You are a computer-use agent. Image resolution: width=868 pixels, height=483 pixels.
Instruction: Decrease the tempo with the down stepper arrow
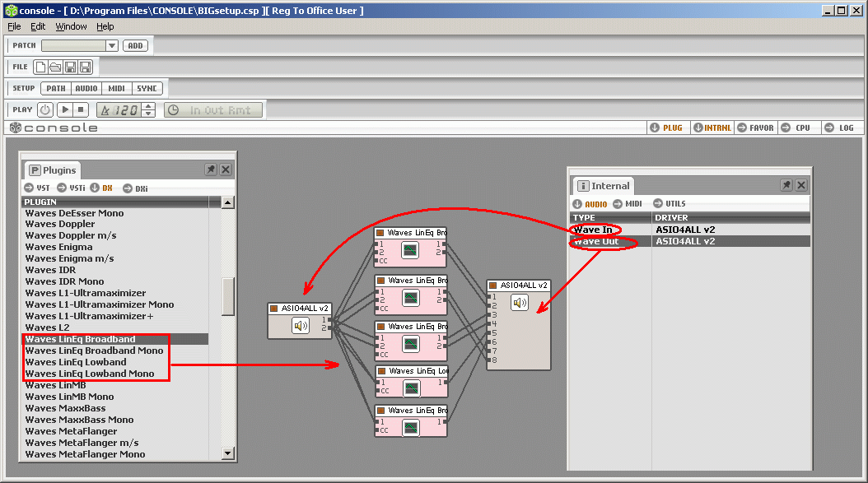[147, 114]
